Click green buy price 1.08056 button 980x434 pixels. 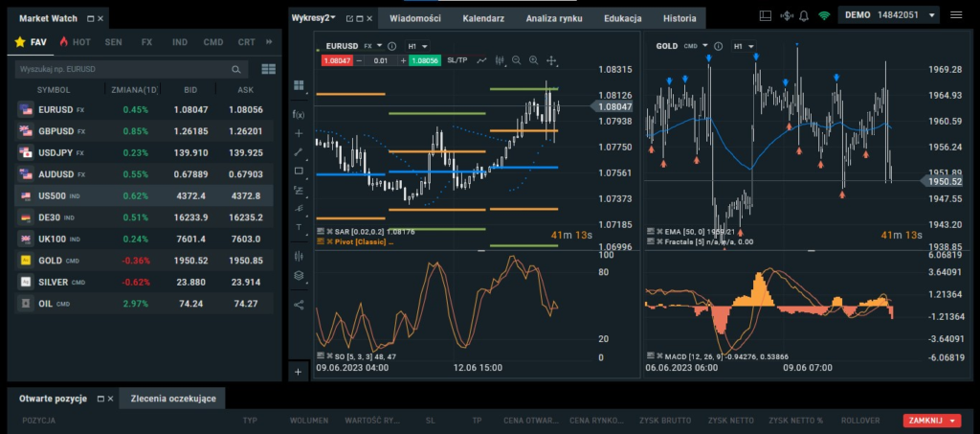pos(424,60)
